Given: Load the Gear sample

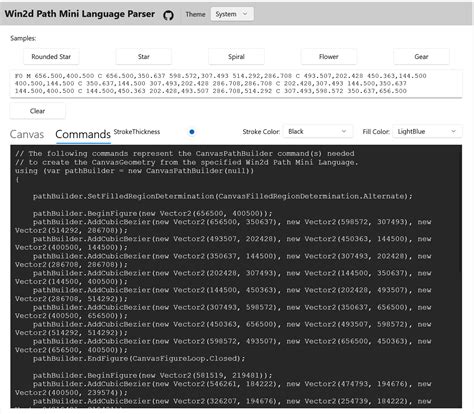Looking at the screenshot, I should (421, 57).
